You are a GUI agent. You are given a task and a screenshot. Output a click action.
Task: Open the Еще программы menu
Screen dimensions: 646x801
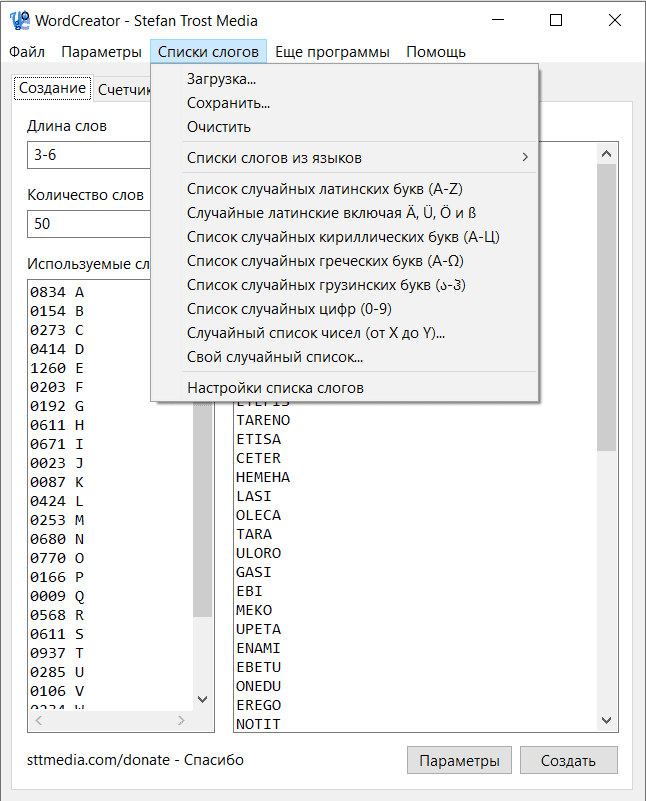(x=332, y=52)
